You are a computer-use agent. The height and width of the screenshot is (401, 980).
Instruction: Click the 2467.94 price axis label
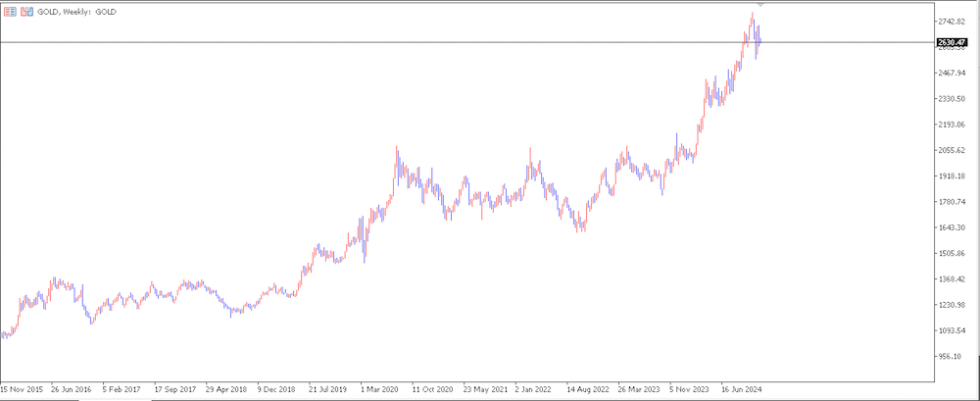click(953, 74)
